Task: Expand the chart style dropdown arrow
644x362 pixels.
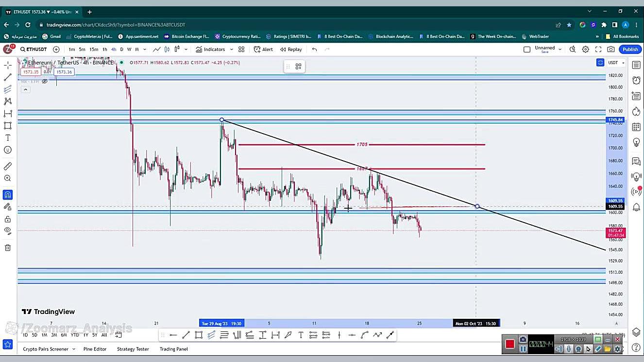Action: pyautogui.click(x=186, y=49)
